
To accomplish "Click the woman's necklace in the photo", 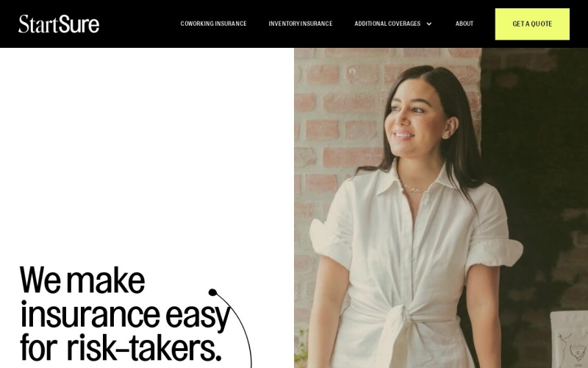I will click(x=413, y=188).
